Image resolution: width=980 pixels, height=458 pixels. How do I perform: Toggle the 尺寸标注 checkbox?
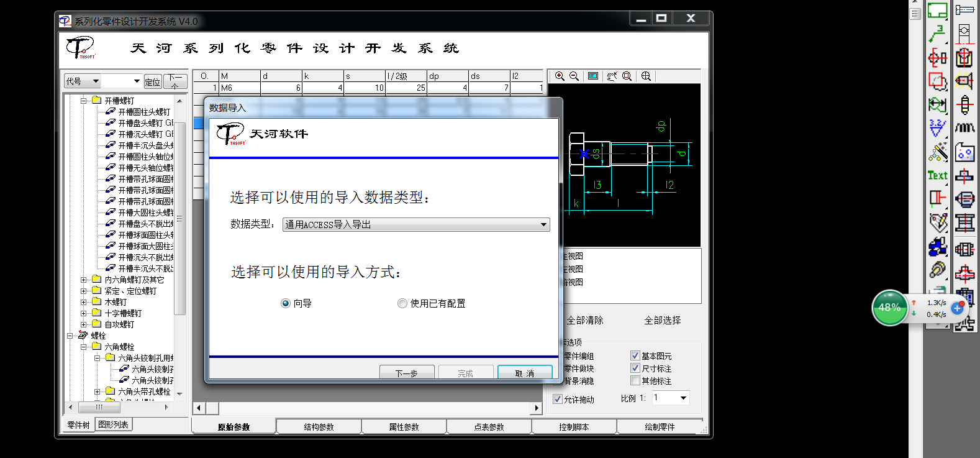coord(635,368)
